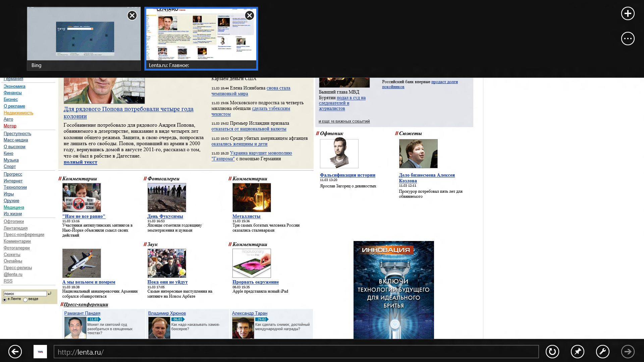Screen dimensions: 644x362
Task: Open 'сделать узбекским чекистом' link
Action: point(251,111)
